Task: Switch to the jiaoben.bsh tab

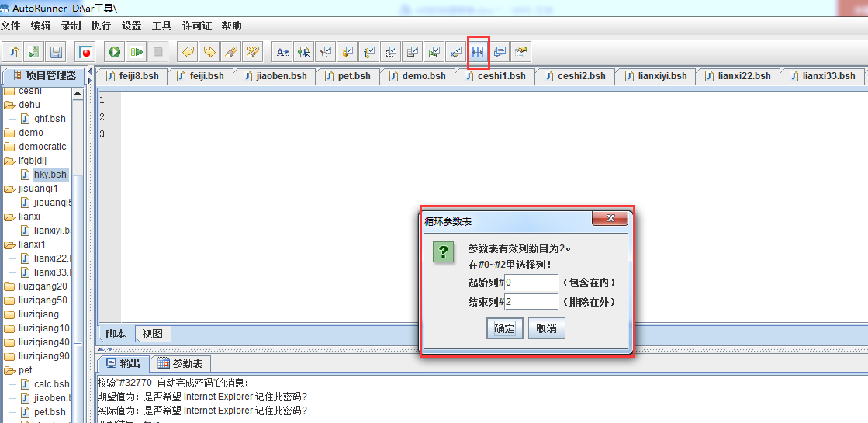Action: point(275,76)
